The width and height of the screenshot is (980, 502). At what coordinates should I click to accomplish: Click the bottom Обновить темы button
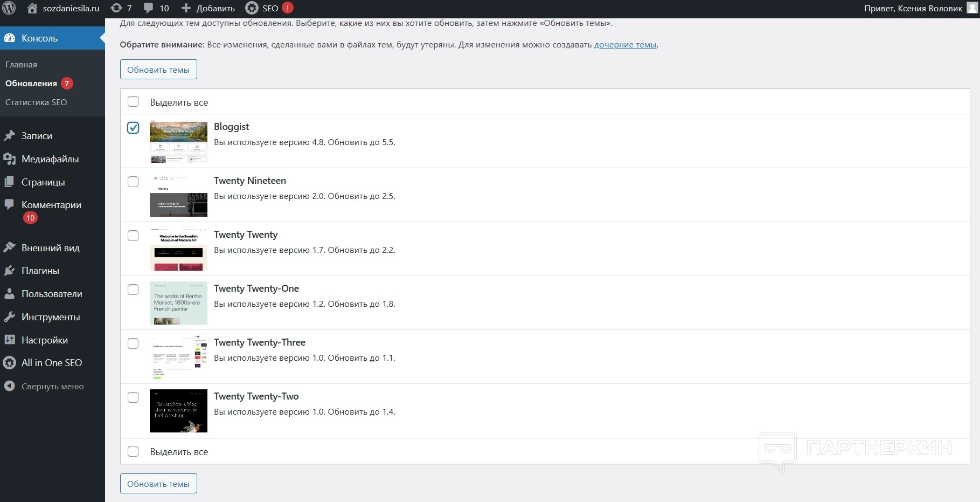[x=158, y=484]
